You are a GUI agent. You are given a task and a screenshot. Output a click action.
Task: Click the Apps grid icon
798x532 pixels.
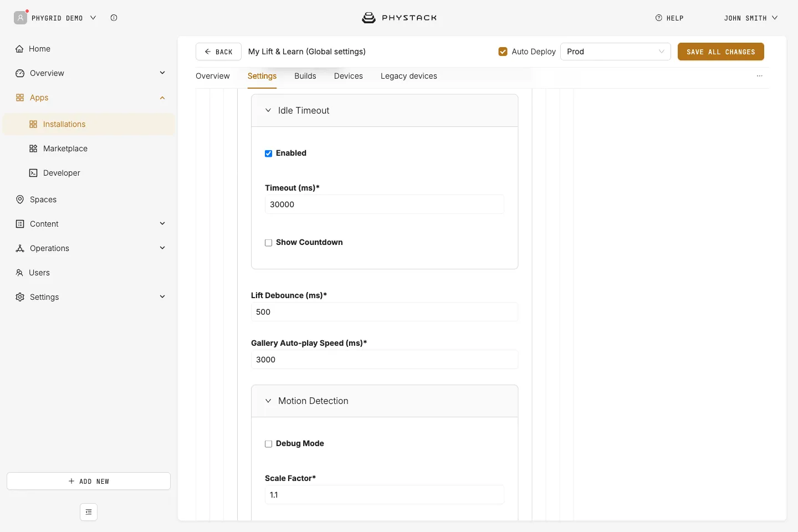point(20,98)
